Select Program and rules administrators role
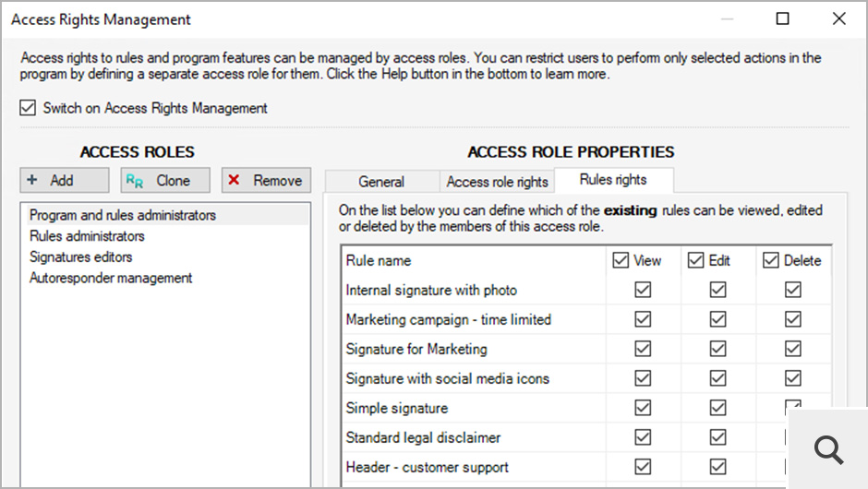This screenshot has width=868, height=489. pos(166,215)
